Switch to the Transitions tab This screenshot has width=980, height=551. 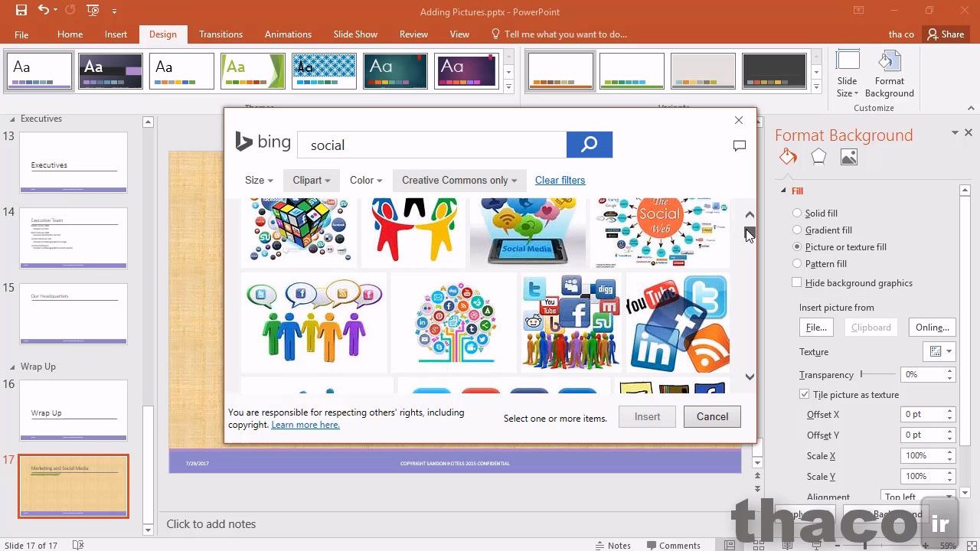pos(220,34)
